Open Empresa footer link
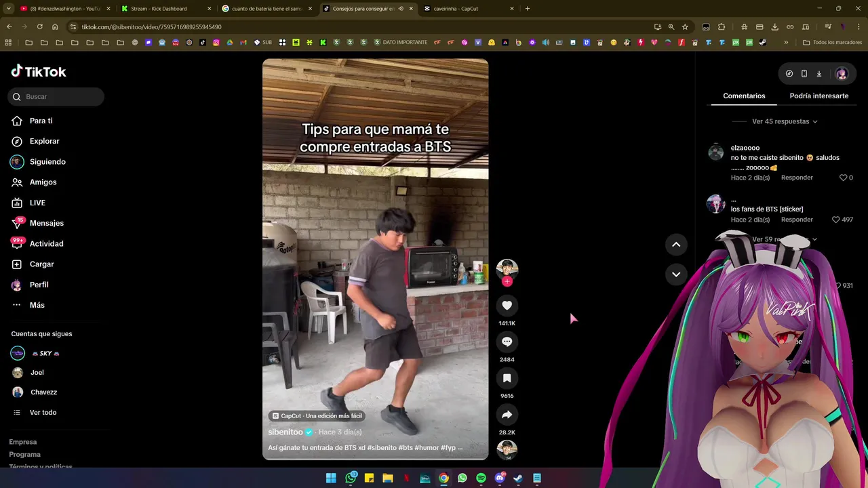 point(23,442)
